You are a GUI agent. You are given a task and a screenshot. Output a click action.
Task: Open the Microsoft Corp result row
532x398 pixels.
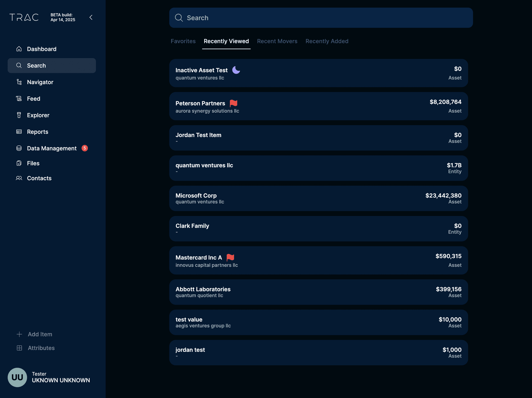pyautogui.click(x=318, y=198)
